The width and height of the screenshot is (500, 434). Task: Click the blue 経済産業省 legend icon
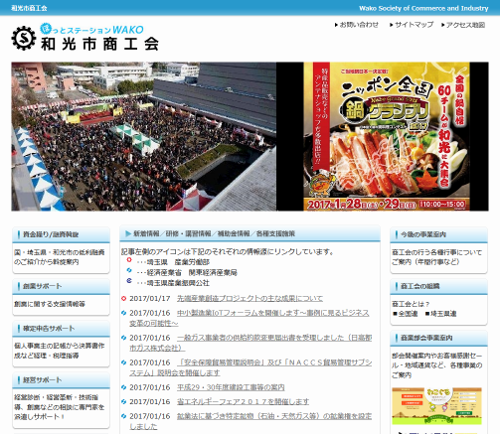[x=129, y=270]
